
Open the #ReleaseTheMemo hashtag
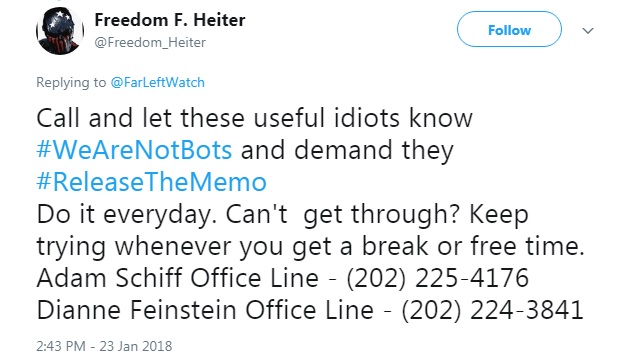[152, 182]
